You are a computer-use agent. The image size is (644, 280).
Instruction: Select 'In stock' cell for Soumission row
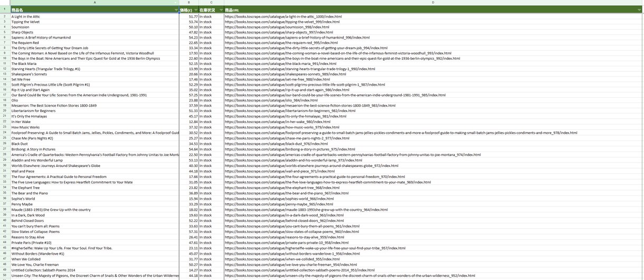211,27
